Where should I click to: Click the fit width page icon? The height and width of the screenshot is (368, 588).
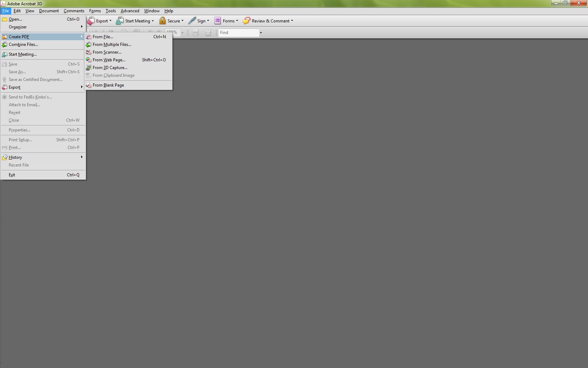pyautogui.click(x=196, y=33)
